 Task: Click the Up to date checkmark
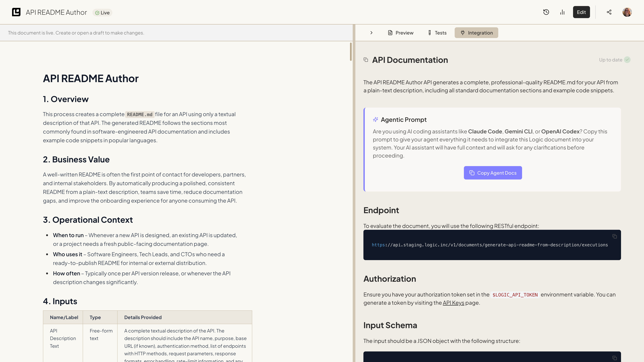click(x=627, y=60)
